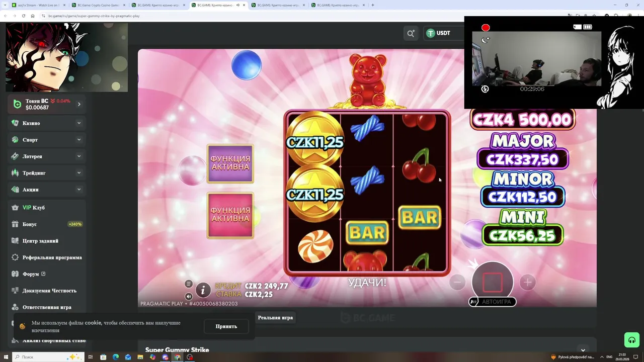Open the green support headset button
The height and width of the screenshot is (362, 644).
pyautogui.click(x=631, y=340)
